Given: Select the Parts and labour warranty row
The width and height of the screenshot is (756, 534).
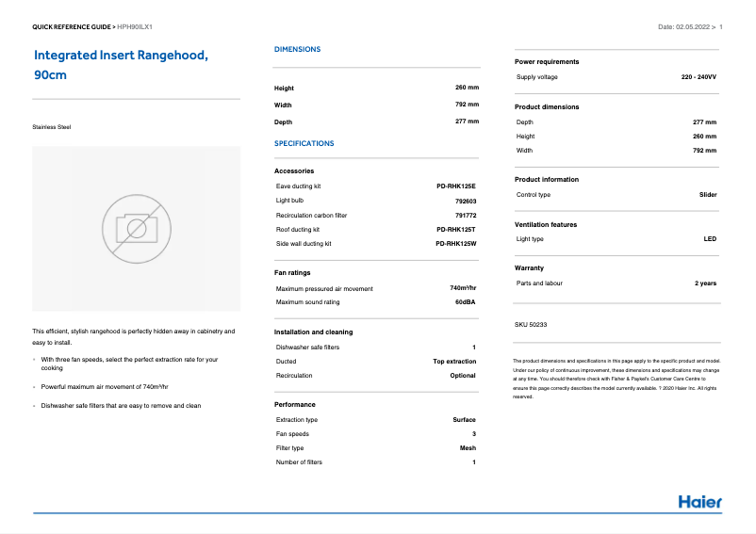Looking at the screenshot, I should pyautogui.click(x=616, y=283).
